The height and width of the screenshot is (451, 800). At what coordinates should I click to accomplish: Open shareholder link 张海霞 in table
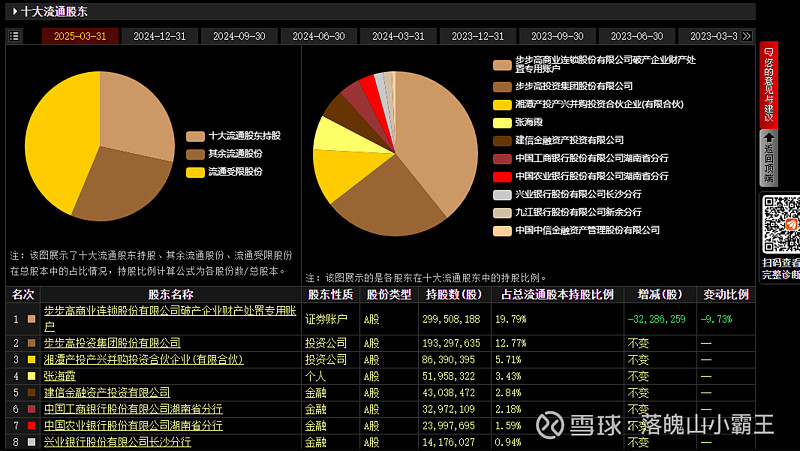coord(60,376)
